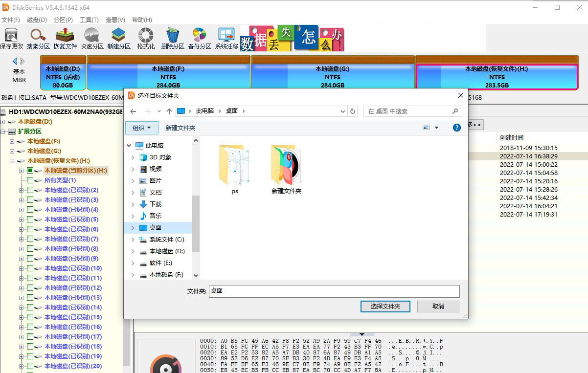Viewport: 588px width, 373px height.
Task: Launch the System Migration (系统迁移) tool
Action: point(226,39)
